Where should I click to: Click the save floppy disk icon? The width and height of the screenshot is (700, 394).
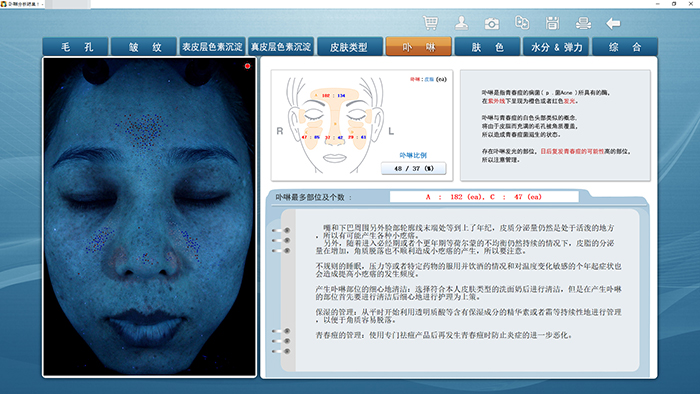point(552,23)
